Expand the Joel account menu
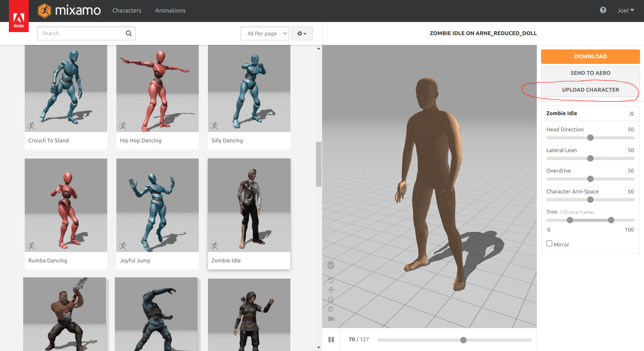This screenshot has width=644, height=351. (x=625, y=10)
